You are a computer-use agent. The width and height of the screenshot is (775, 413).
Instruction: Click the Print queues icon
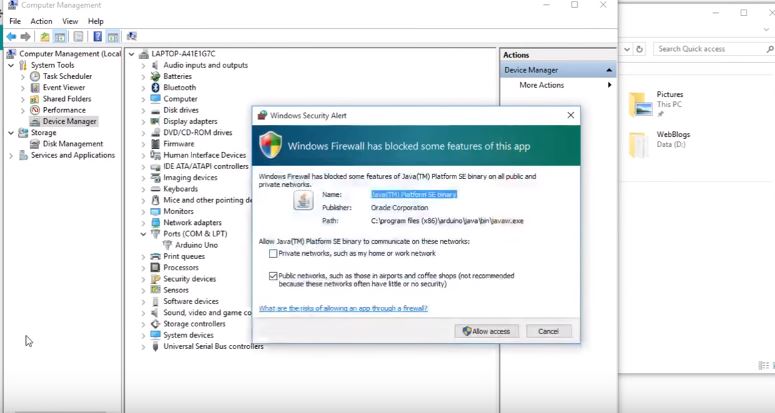click(x=155, y=256)
